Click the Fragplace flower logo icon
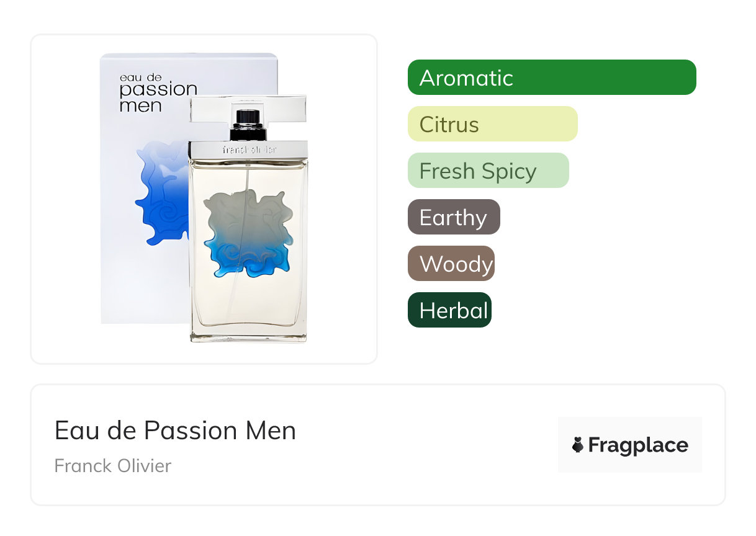756x536 pixels. (578, 445)
